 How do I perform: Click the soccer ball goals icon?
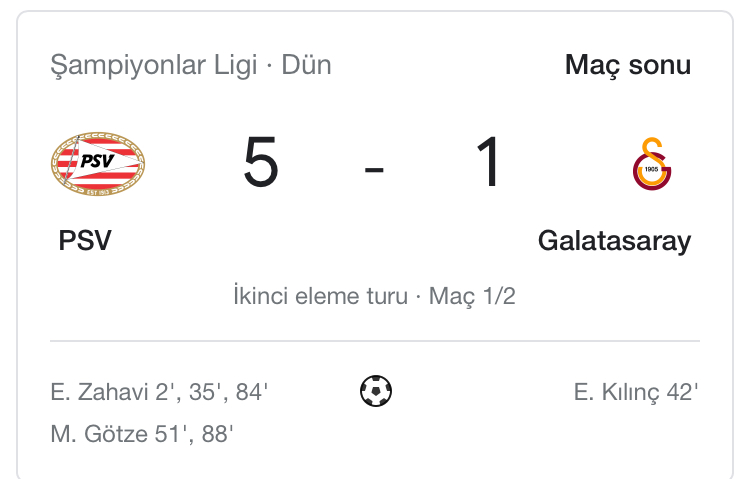(x=376, y=391)
